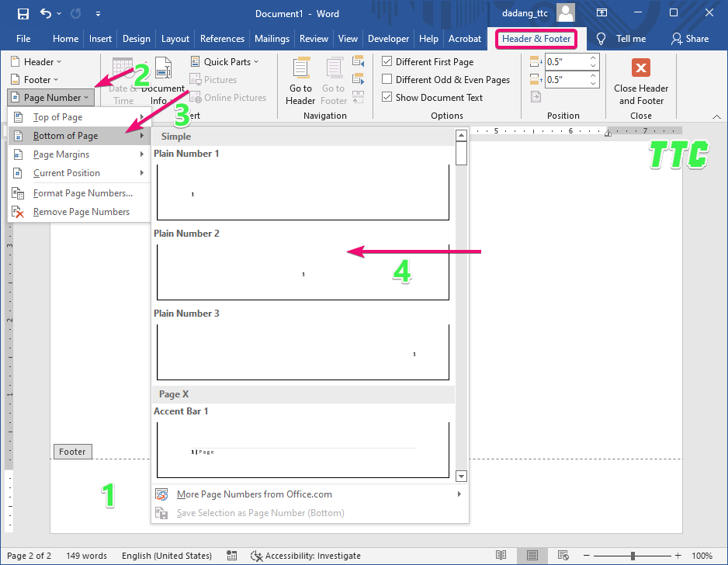Open the References ribbon tab
This screenshot has width=728, height=565.
[222, 39]
